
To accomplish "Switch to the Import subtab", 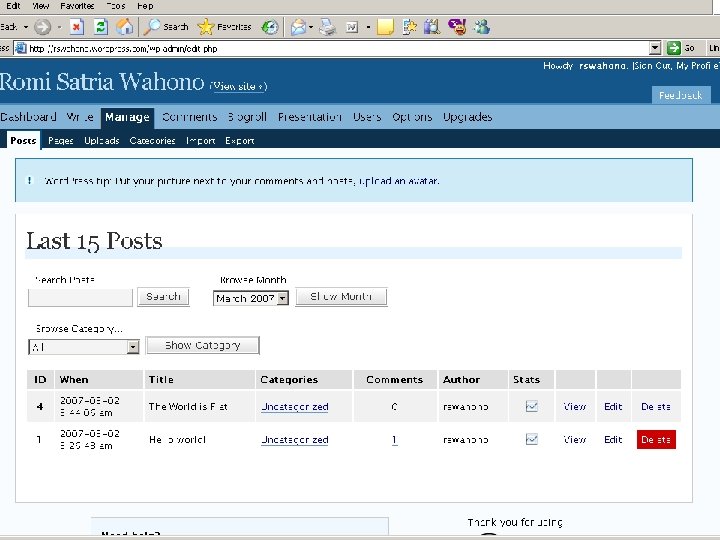I will tap(201, 141).
